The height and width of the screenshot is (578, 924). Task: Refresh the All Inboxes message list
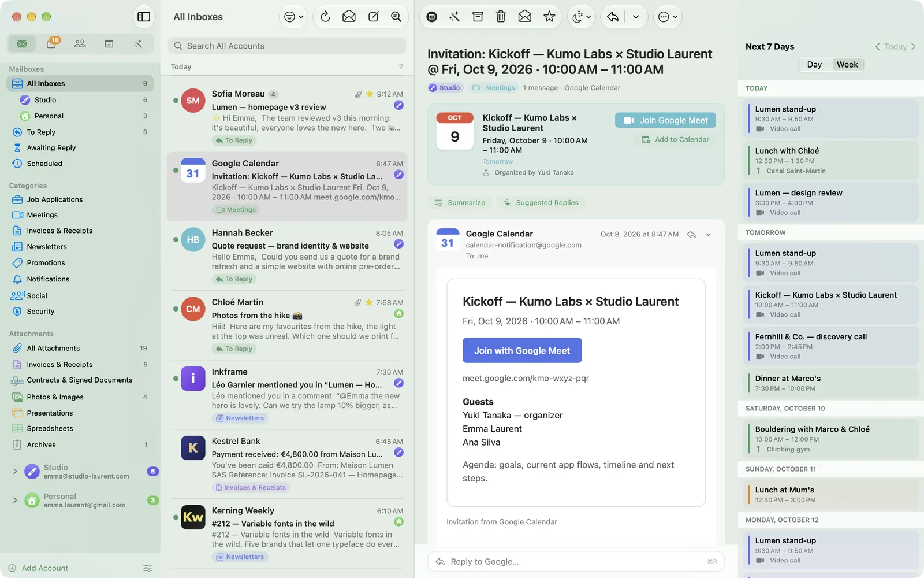pos(326,17)
